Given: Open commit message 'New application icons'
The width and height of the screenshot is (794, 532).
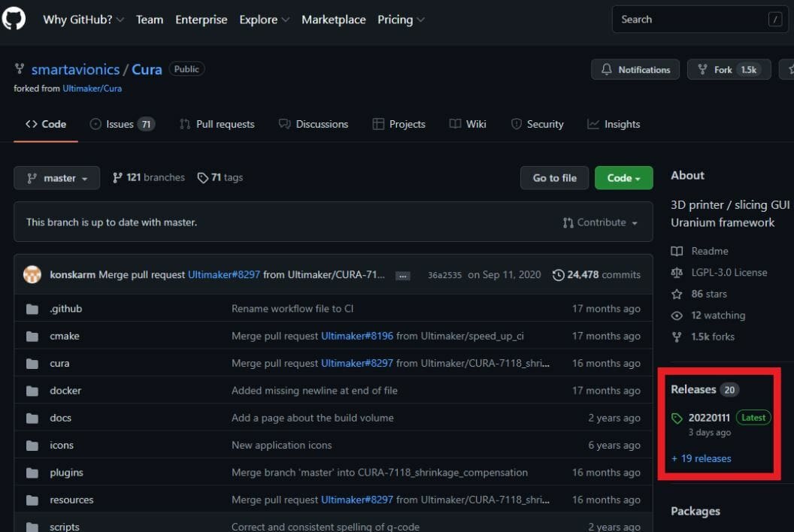Looking at the screenshot, I should tap(281, 446).
